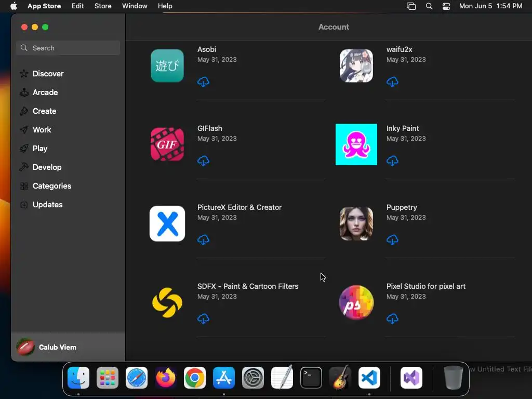Open the date and time in menu bar
Viewport: 532px width, 399px height.
pos(490,6)
